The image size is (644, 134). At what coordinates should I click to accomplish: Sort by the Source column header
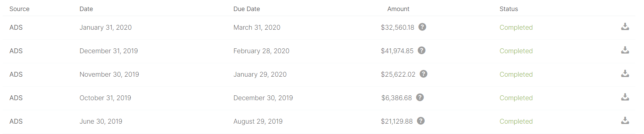click(x=19, y=9)
